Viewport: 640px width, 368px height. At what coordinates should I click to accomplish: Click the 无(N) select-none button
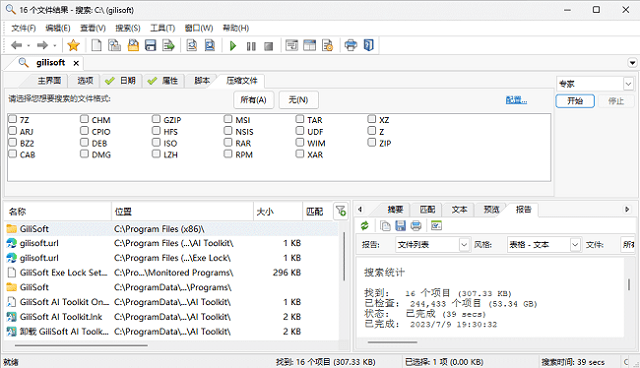click(x=298, y=100)
